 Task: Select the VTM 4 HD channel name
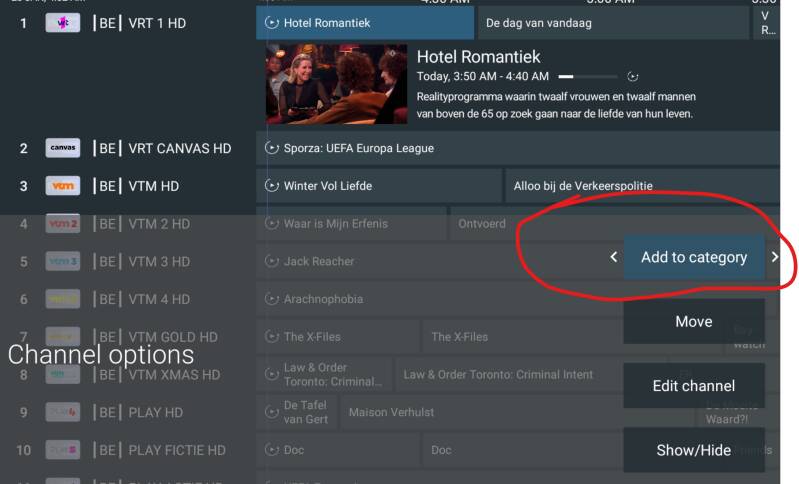tap(159, 300)
